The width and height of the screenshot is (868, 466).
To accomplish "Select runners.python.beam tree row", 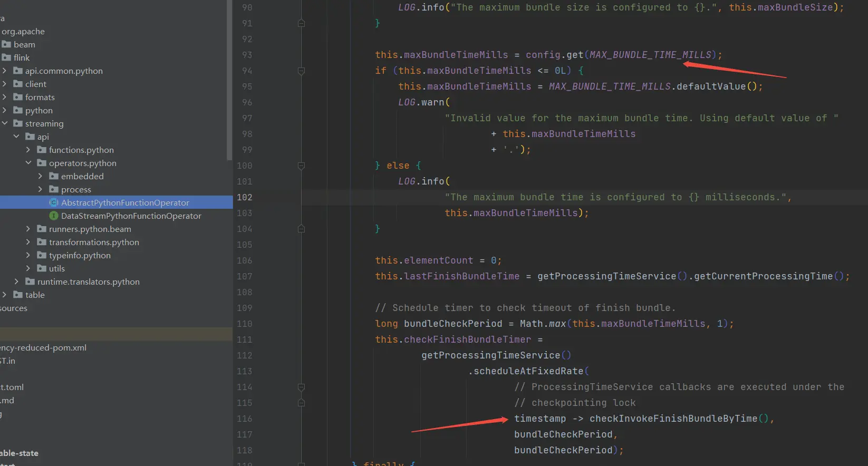I will [116, 229].
